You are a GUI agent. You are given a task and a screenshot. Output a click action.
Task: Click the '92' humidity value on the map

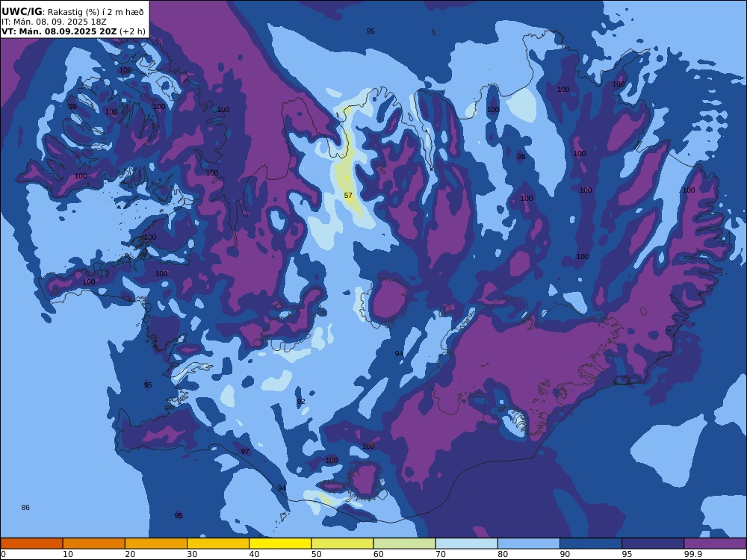coord(301,402)
